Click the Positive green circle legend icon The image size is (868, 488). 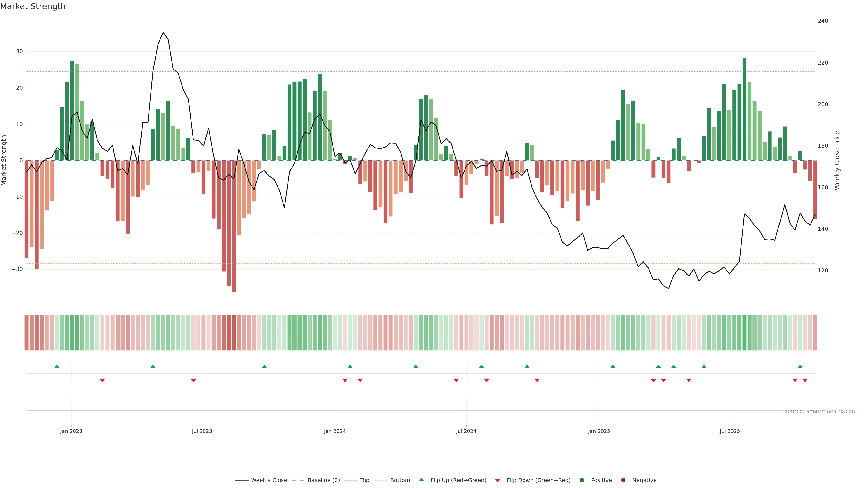pos(582,480)
